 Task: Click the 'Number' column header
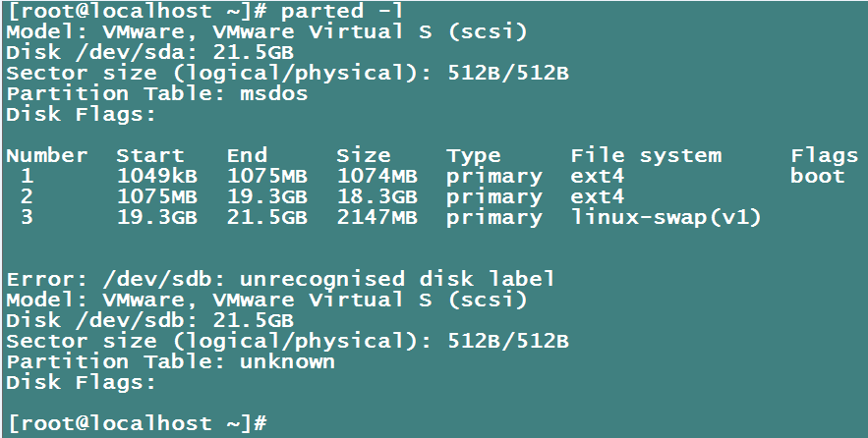46,155
